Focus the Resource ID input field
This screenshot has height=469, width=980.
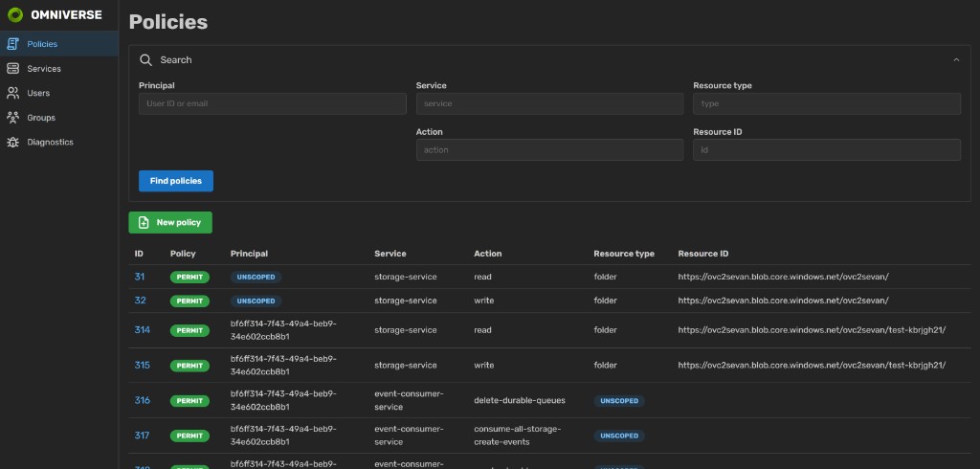[827, 150]
